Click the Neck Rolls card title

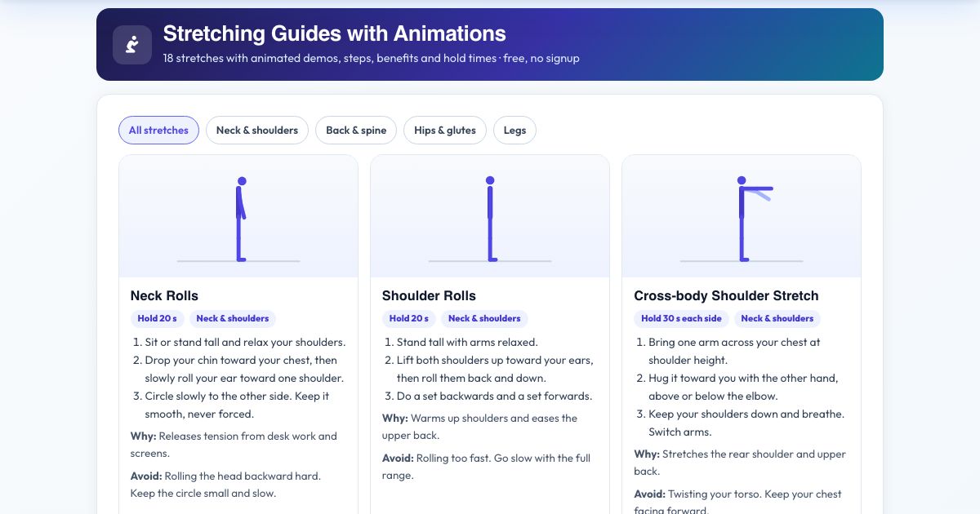[164, 295]
